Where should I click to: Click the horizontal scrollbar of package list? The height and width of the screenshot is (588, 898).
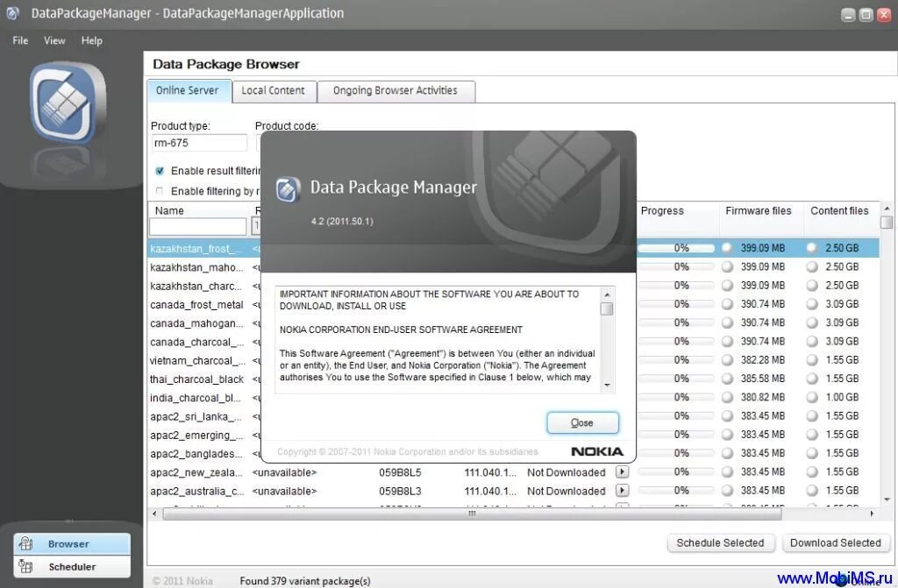(472, 514)
